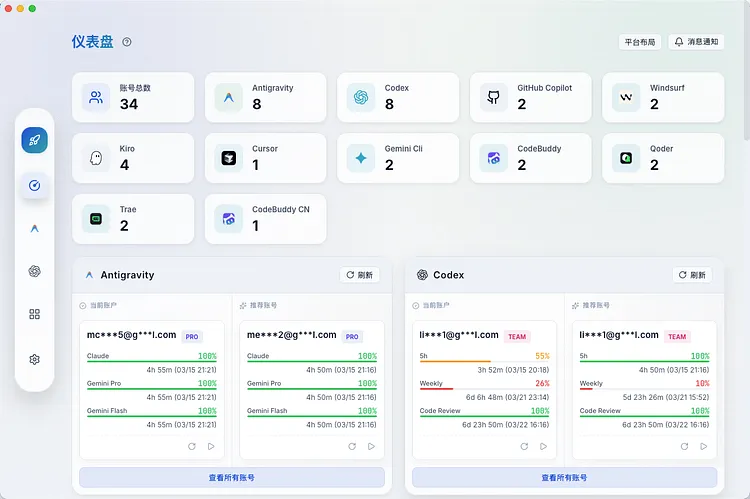Open the grid platforms icon in sidebar
Image resolution: width=750 pixels, height=499 pixels.
[34, 314]
